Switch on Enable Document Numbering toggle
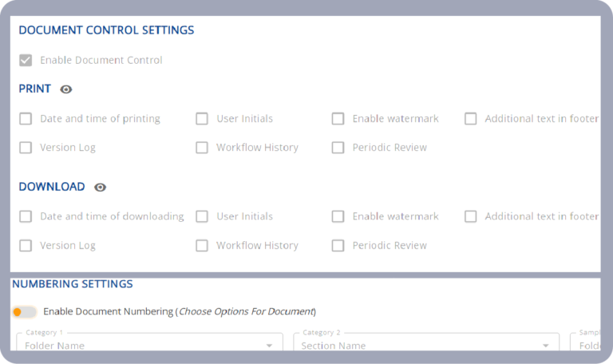613x364 pixels. 24,311
